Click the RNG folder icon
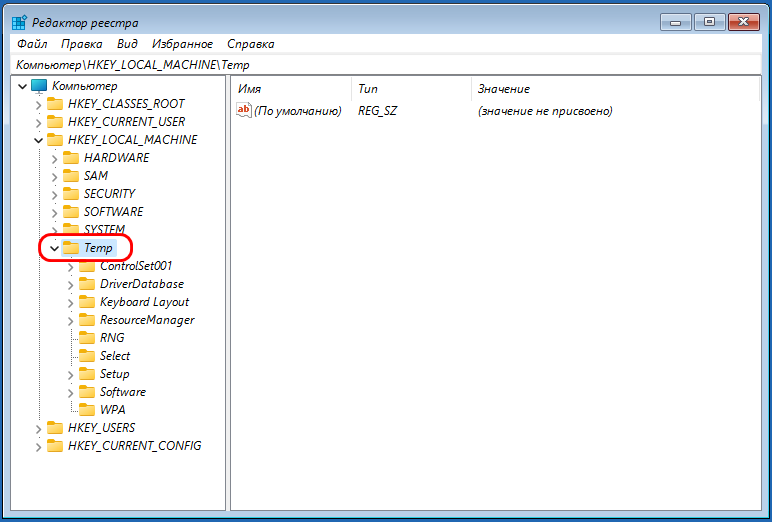 click(87, 338)
